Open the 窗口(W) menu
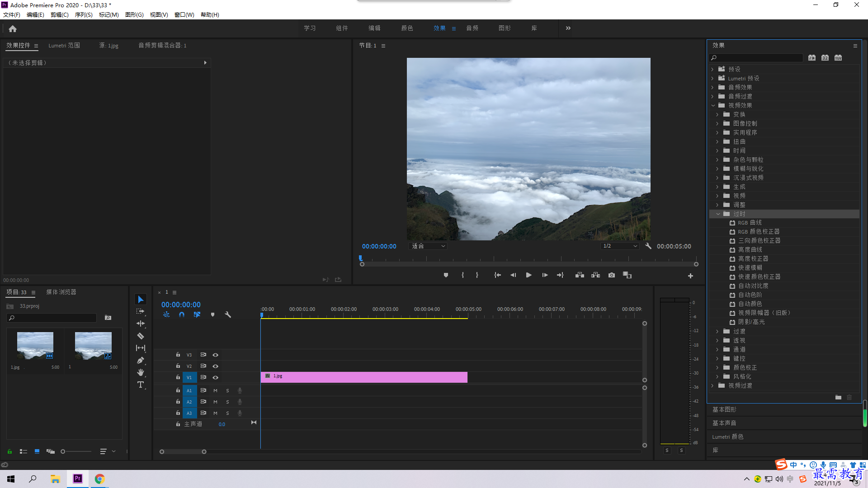The height and width of the screenshot is (488, 868). pyautogui.click(x=184, y=15)
